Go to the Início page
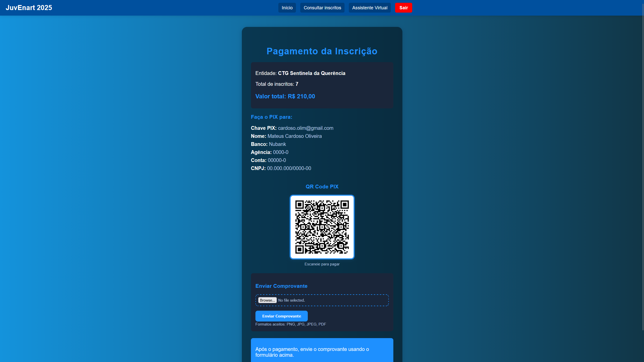This screenshot has width=644, height=362. (x=287, y=8)
